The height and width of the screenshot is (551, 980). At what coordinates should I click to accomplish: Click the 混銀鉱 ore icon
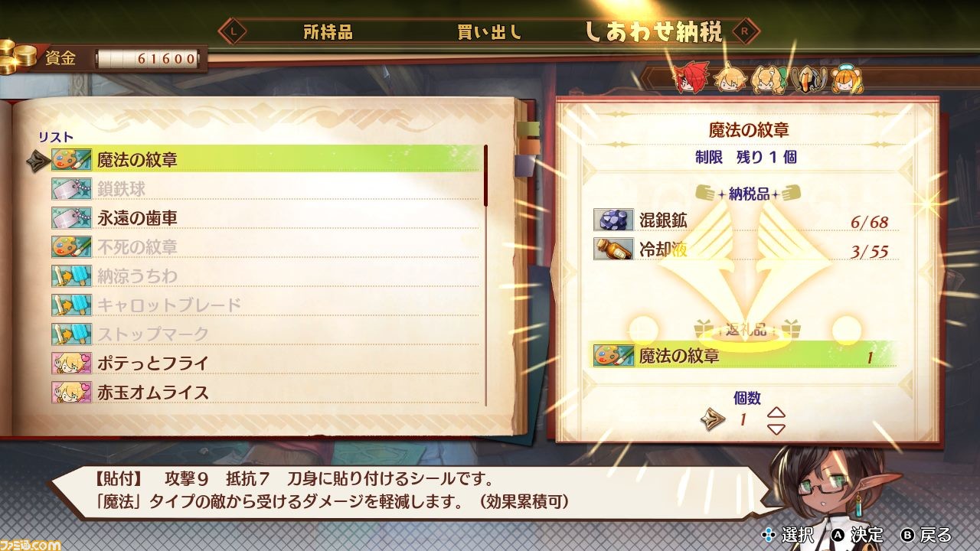click(x=613, y=220)
